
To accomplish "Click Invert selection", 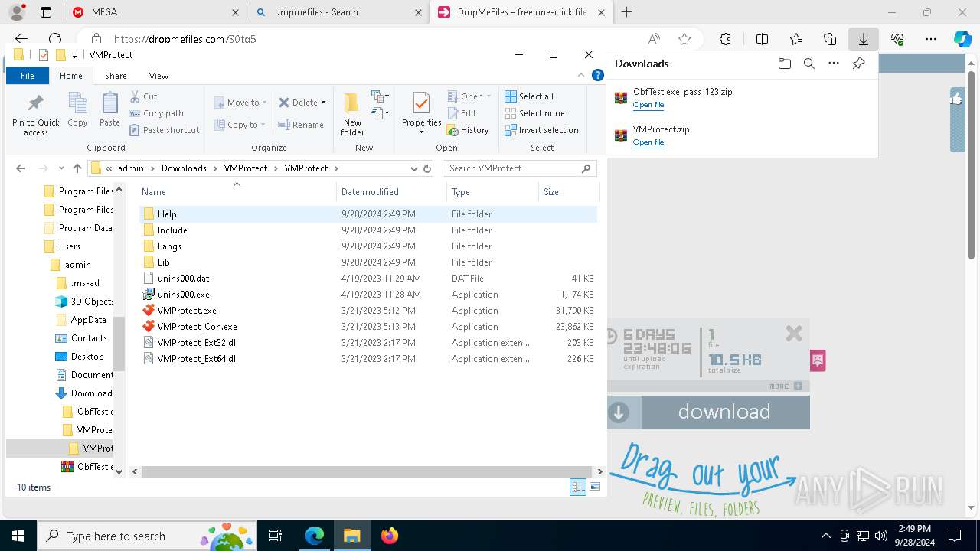I will (541, 130).
